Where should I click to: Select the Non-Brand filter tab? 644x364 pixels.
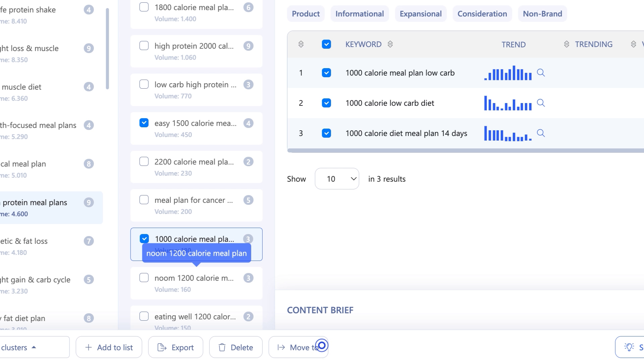(542, 14)
